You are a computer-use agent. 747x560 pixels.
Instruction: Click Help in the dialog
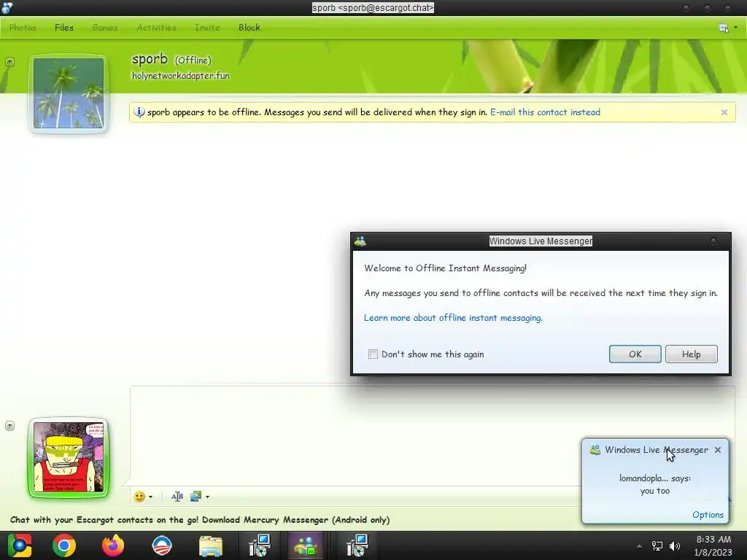pyautogui.click(x=692, y=354)
